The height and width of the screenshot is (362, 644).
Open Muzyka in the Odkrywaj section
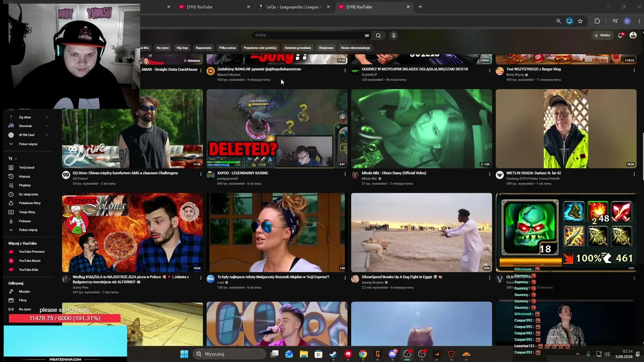point(24,292)
